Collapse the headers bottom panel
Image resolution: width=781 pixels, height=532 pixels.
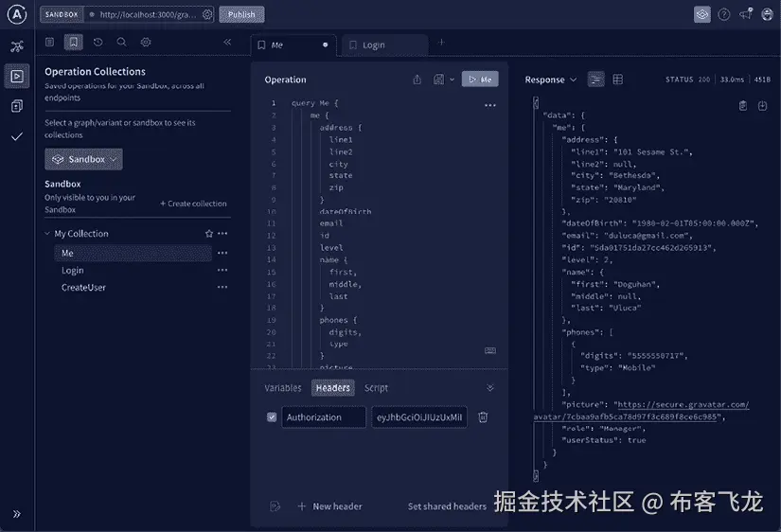click(490, 388)
